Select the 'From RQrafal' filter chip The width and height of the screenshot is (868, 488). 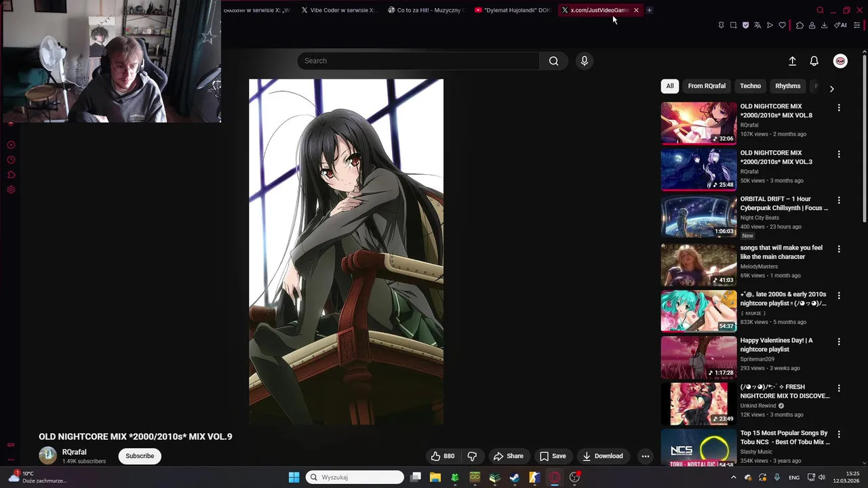point(707,86)
